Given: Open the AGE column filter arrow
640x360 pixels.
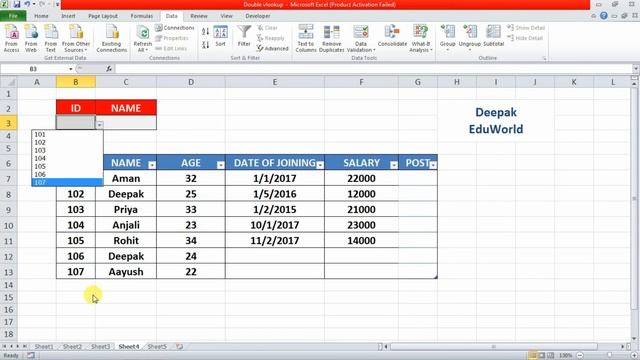Looking at the screenshot, I should point(220,165).
